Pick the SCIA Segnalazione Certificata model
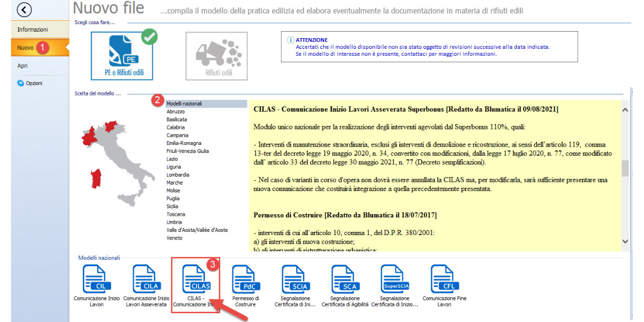Image resolution: width=644 pixels, height=322 pixels. [295, 279]
